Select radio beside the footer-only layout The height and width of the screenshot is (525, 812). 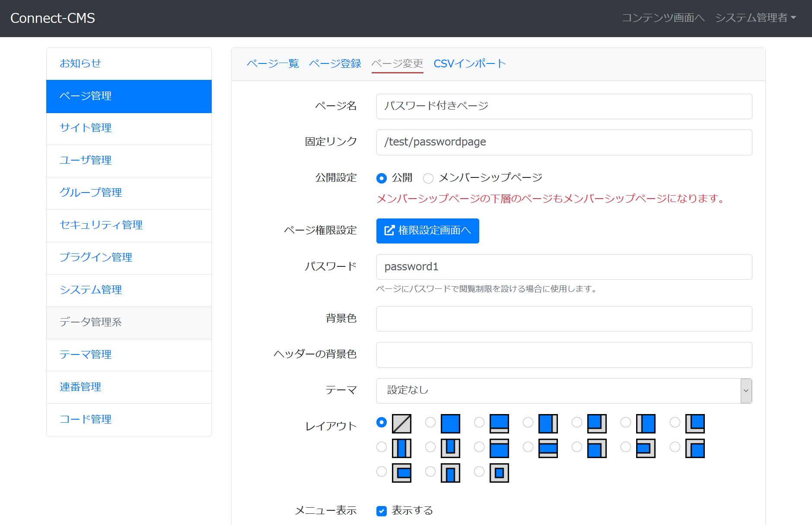pos(479,422)
